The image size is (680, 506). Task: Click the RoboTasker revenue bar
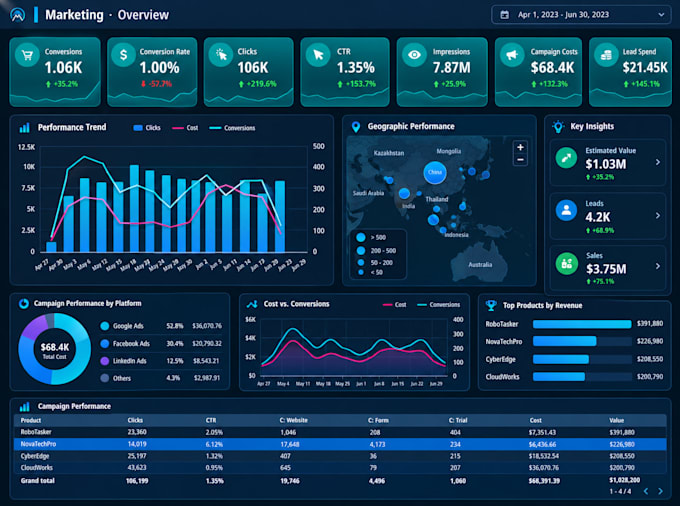582,324
